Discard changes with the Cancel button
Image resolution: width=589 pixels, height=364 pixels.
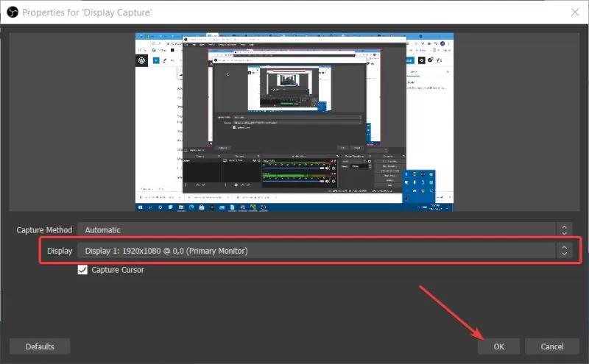pyautogui.click(x=551, y=346)
